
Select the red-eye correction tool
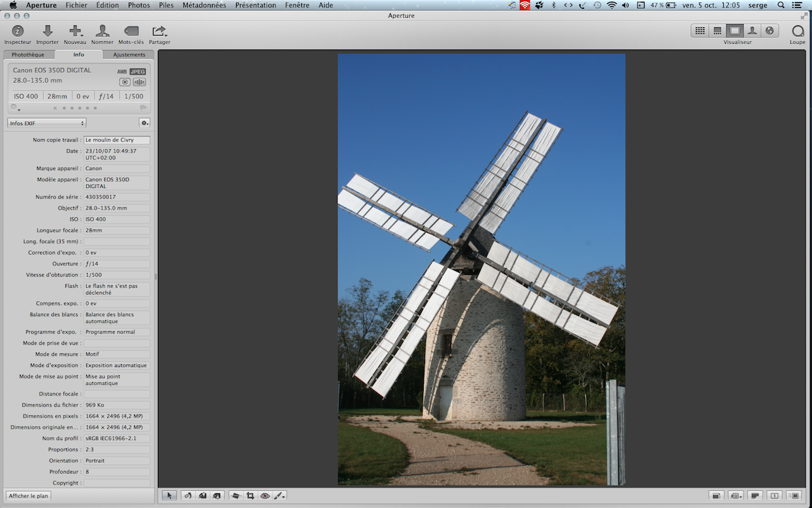coord(265,495)
